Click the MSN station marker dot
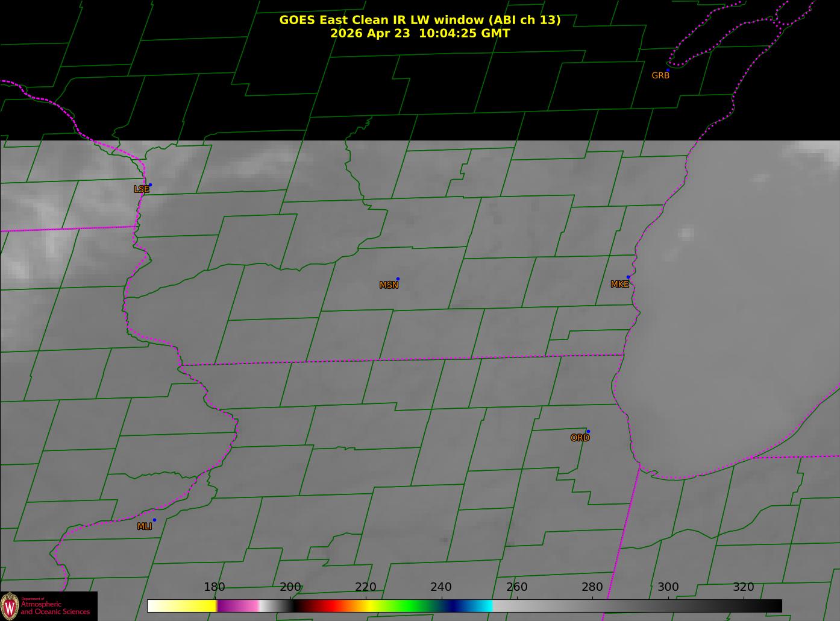The width and height of the screenshot is (840, 621). point(398,279)
